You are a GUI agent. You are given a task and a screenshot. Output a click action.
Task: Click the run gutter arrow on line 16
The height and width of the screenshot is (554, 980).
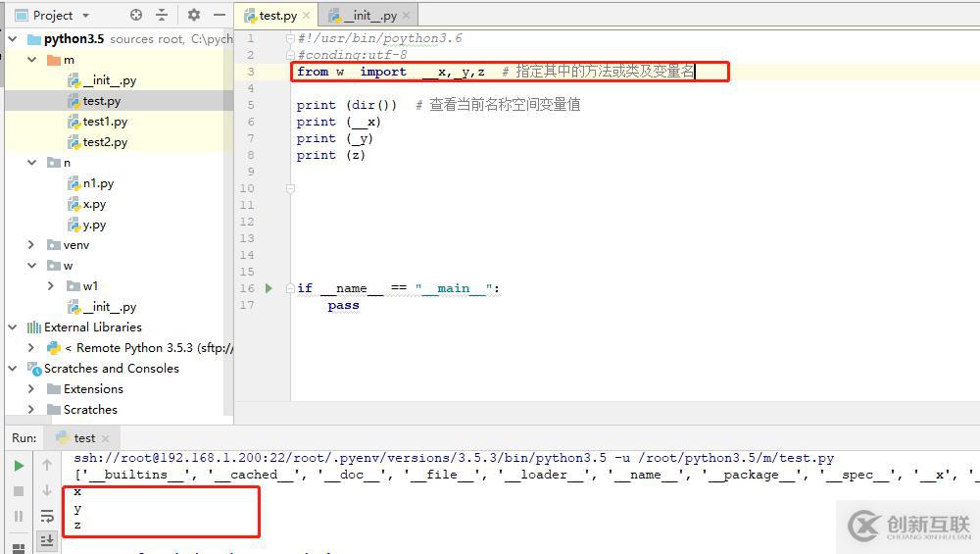[x=269, y=288]
